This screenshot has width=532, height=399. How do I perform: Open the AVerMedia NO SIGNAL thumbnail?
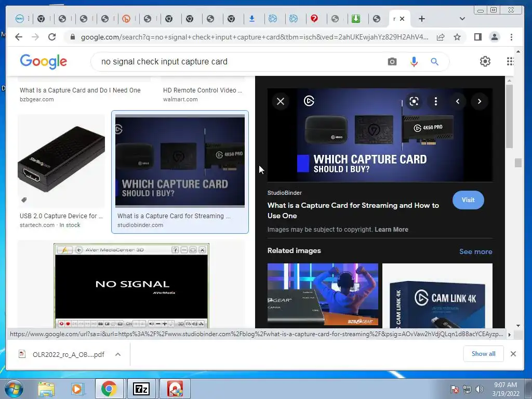click(131, 286)
